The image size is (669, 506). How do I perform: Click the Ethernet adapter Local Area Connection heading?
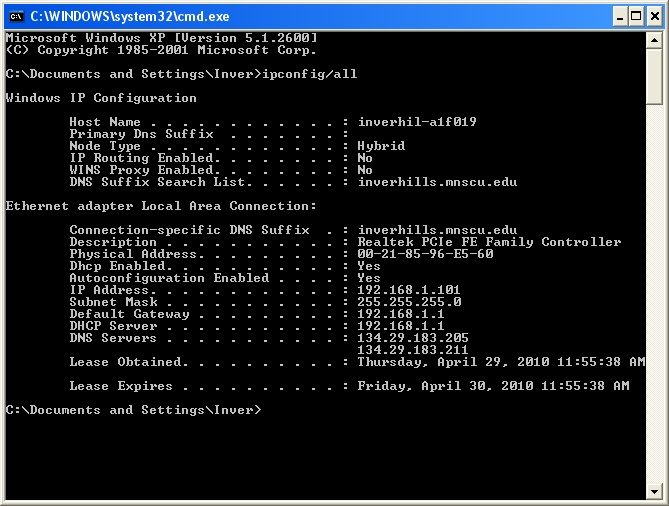161,206
